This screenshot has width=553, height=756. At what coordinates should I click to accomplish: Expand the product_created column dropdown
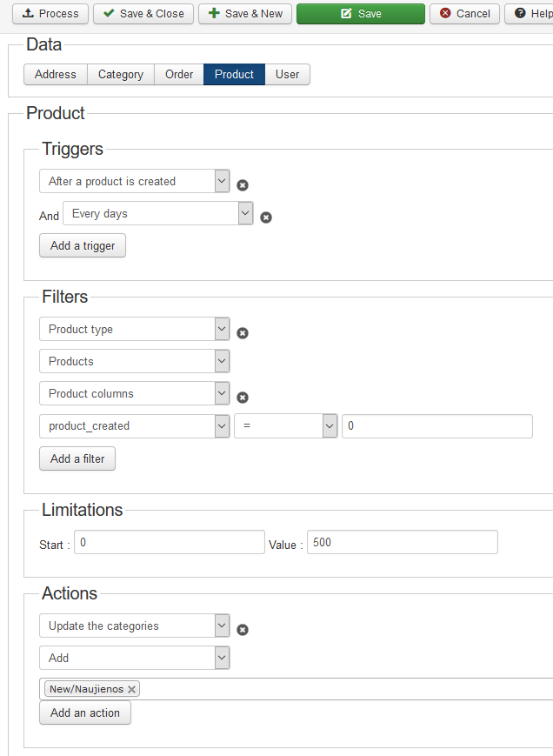tap(135, 426)
